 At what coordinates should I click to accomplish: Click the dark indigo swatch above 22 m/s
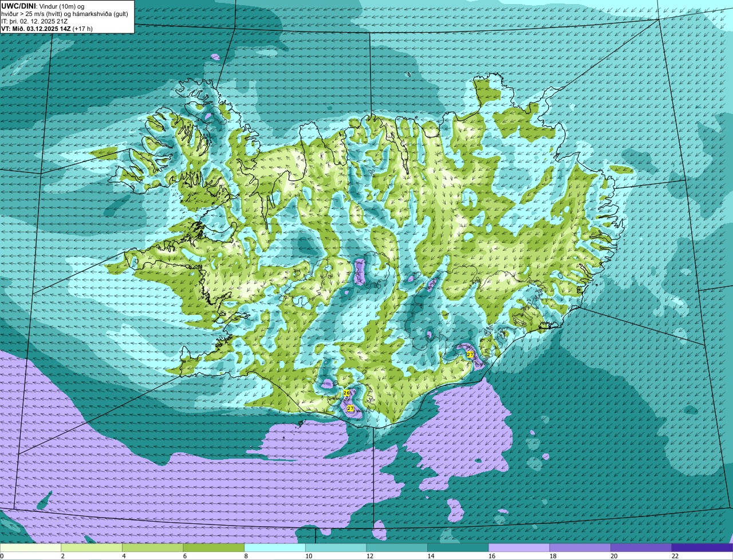pos(702,547)
